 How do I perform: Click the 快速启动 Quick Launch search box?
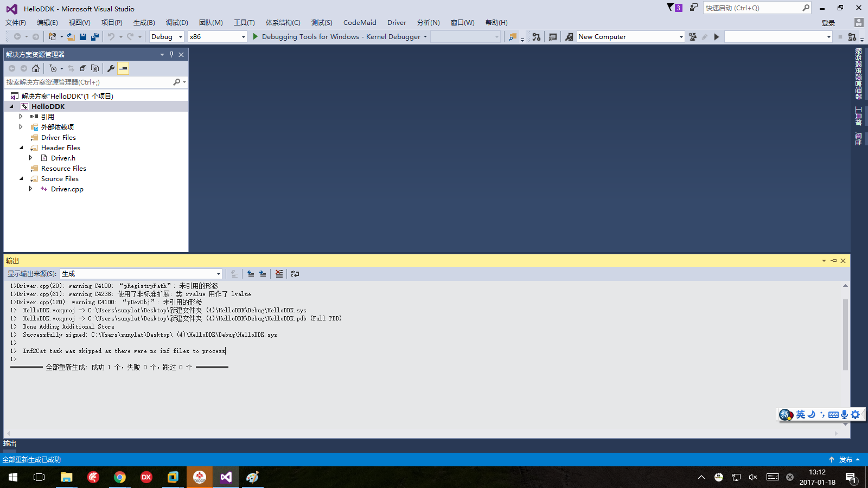(x=752, y=8)
